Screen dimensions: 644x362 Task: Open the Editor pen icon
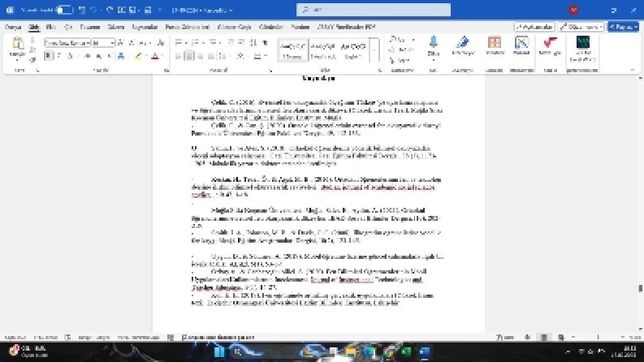(x=463, y=42)
